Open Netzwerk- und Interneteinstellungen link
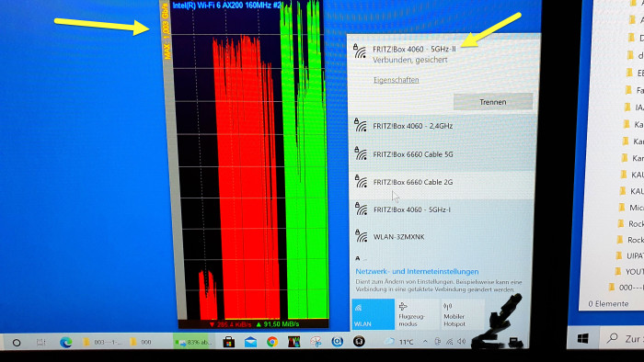This screenshot has width=644, height=362. point(417,271)
